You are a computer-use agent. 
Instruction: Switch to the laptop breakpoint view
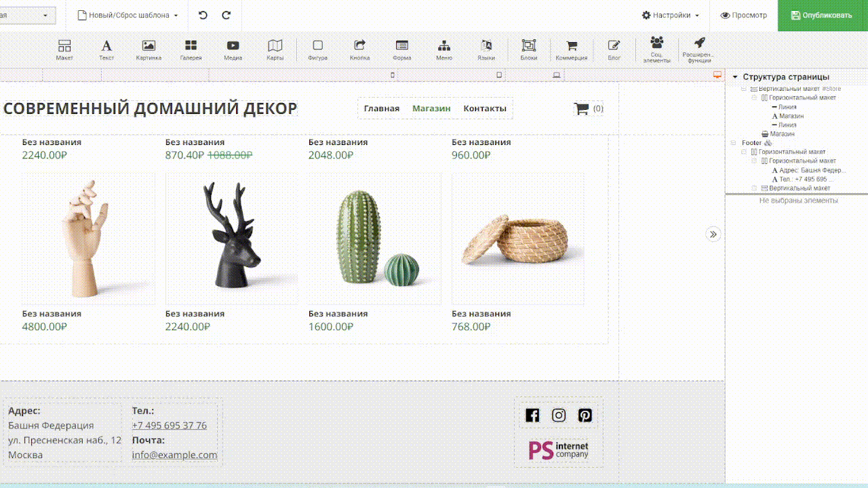557,75
